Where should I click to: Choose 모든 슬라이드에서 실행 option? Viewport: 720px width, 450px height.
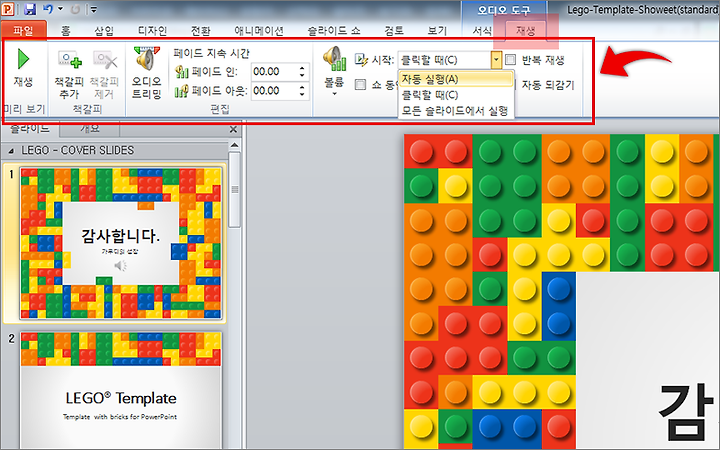(456, 111)
